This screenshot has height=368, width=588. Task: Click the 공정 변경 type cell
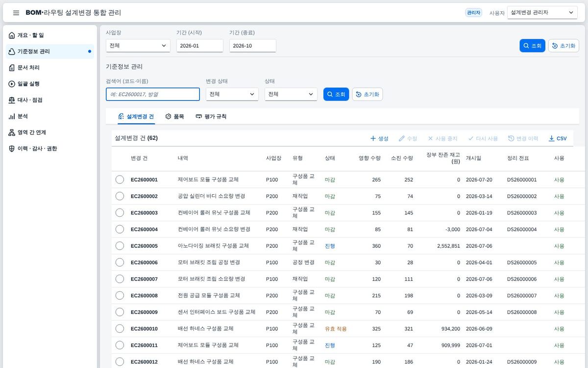tap(303, 263)
